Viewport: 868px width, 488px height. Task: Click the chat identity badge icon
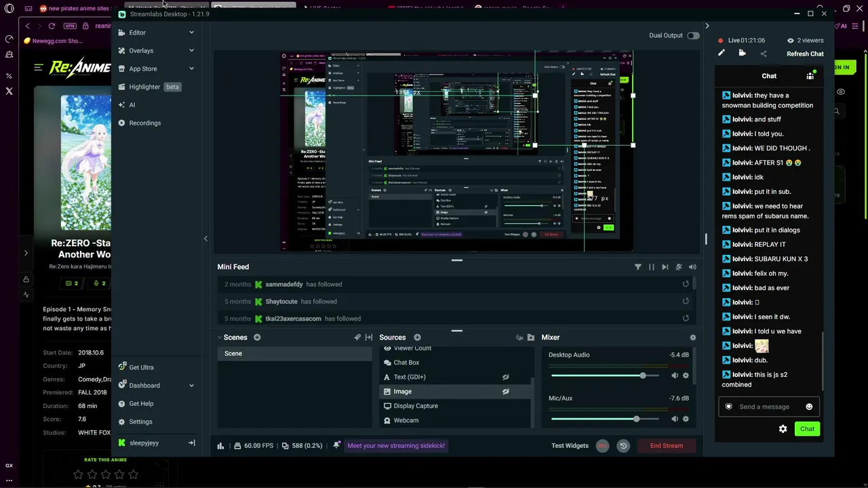[729, 407]
